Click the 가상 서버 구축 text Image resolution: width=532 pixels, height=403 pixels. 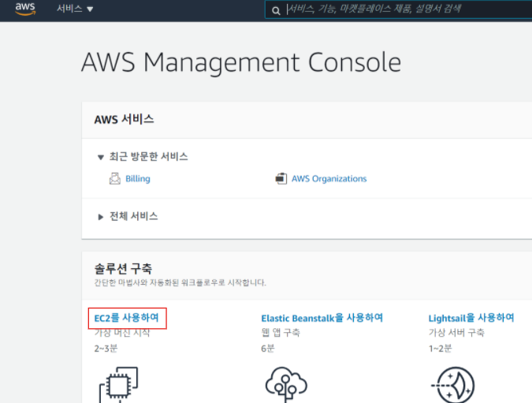[x=456, y=332]
